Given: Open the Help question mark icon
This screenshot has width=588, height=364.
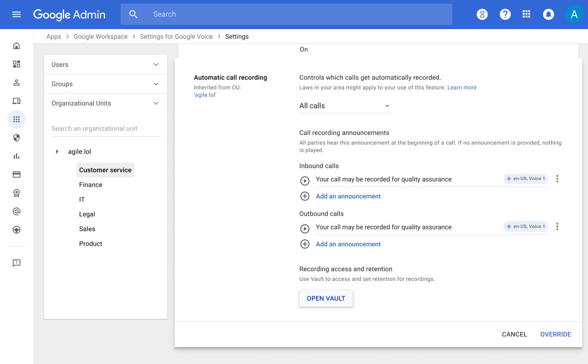Looking at the screenshot, I should tap(505, 15).
